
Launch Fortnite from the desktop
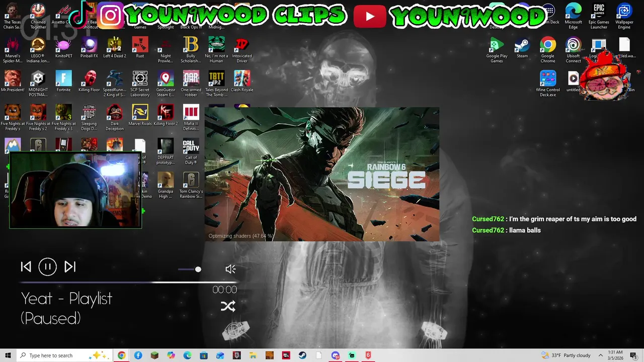[x=63, y=81]
